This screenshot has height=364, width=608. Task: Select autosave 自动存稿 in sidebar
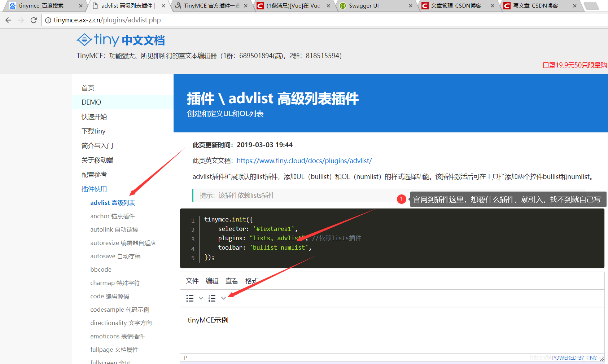click(115, 256)
